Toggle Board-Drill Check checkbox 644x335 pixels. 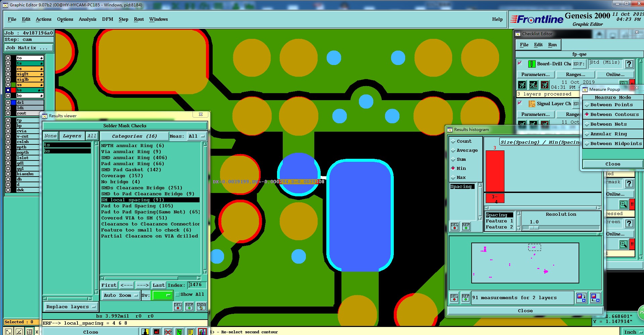520,63
